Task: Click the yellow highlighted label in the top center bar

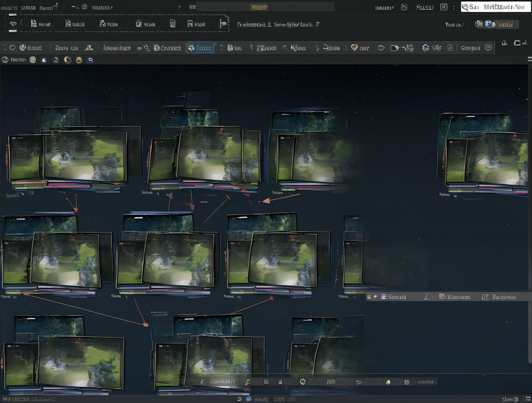Action: click(258, 7)
